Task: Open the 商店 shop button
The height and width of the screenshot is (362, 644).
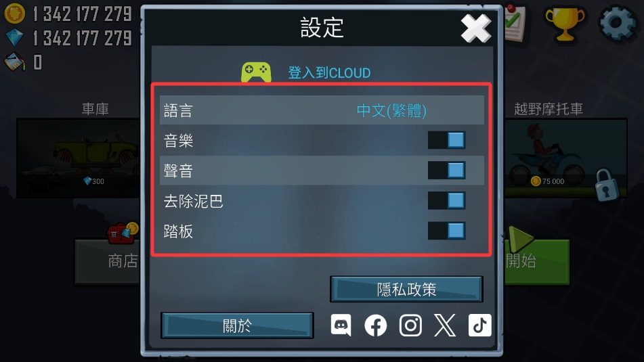Action: click(108, 262)
